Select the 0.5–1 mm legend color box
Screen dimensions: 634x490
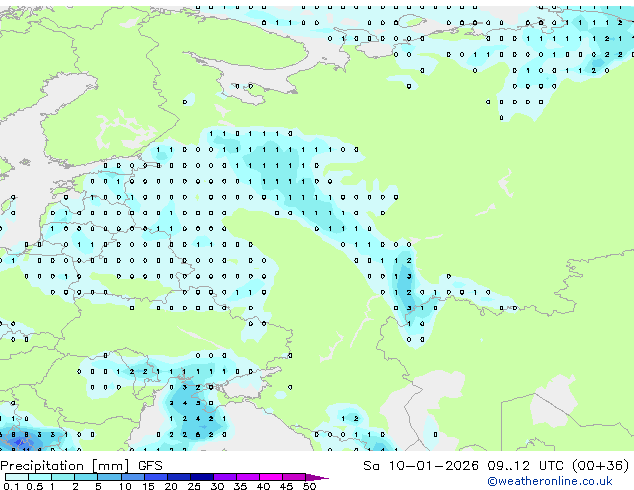coord(40,477)
